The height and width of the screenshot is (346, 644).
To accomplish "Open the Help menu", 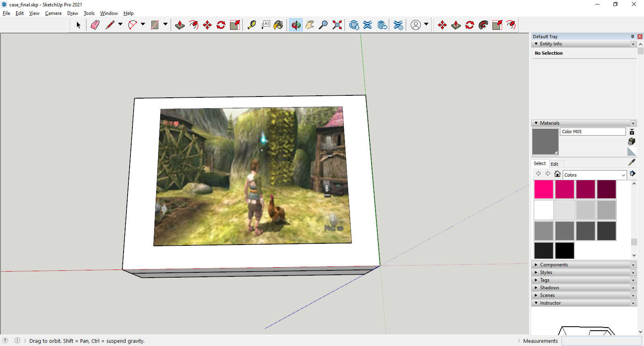I will (128, 13).
